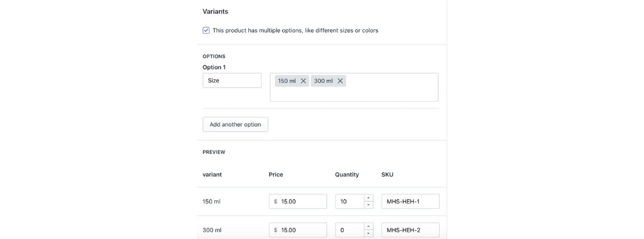
Task: Remove the 300 ml size tag
Action: point(340,81)
